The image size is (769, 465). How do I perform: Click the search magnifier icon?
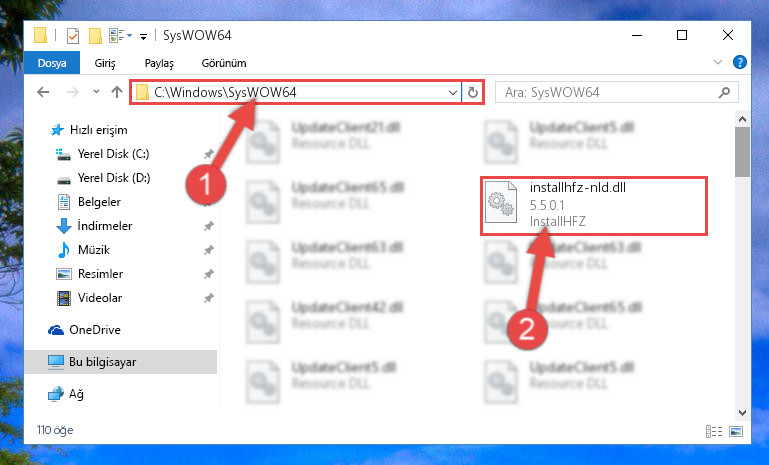coord(724,92)
